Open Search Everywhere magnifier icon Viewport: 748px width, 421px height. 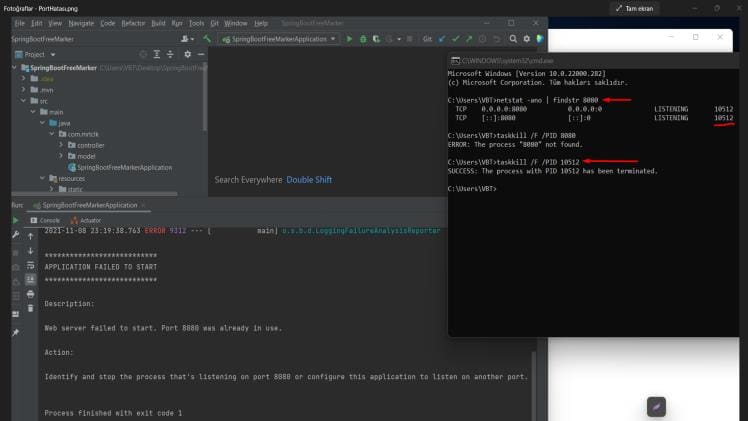[513, 39]
